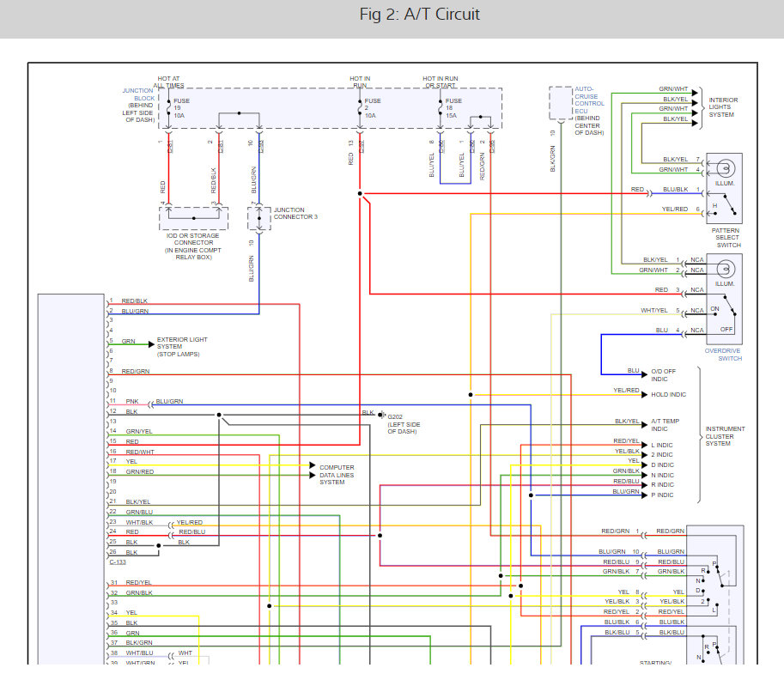Click the "P INDIC" label
The width and height of the screenshot is (784, 692).
tap(662, 495)
